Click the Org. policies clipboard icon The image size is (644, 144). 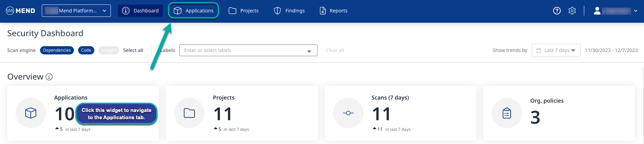point(506,113)
